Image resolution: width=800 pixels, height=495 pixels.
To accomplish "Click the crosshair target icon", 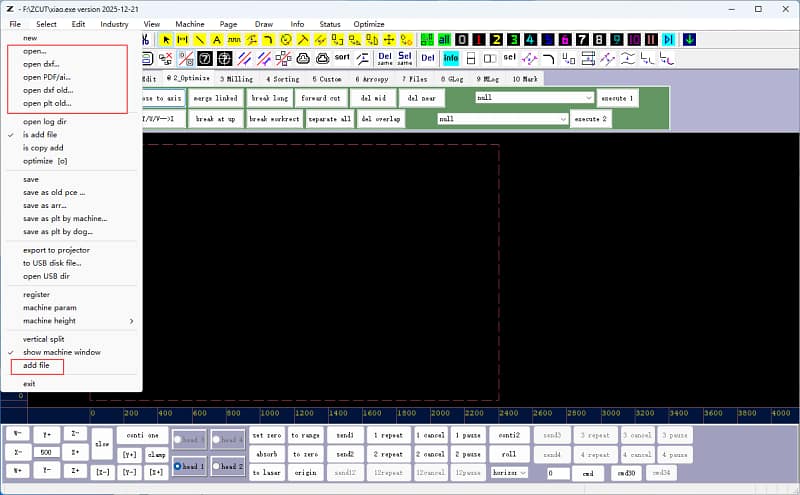I will (224, 59).
